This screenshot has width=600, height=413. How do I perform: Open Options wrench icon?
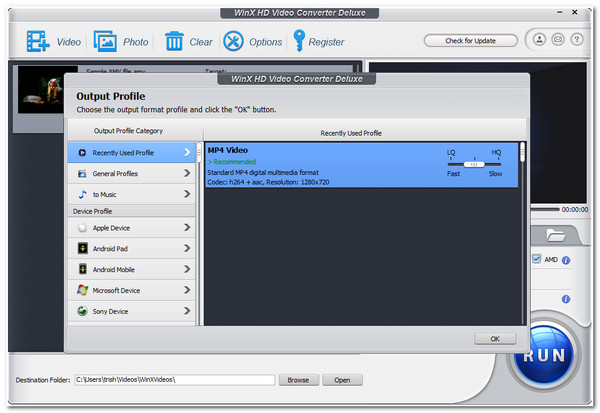233,41
